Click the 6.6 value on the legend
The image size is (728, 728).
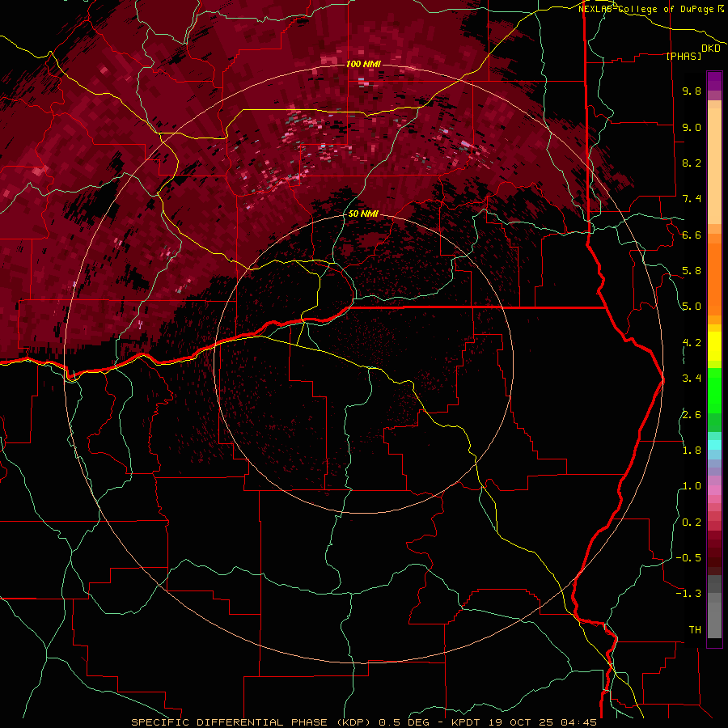[692, 235]
